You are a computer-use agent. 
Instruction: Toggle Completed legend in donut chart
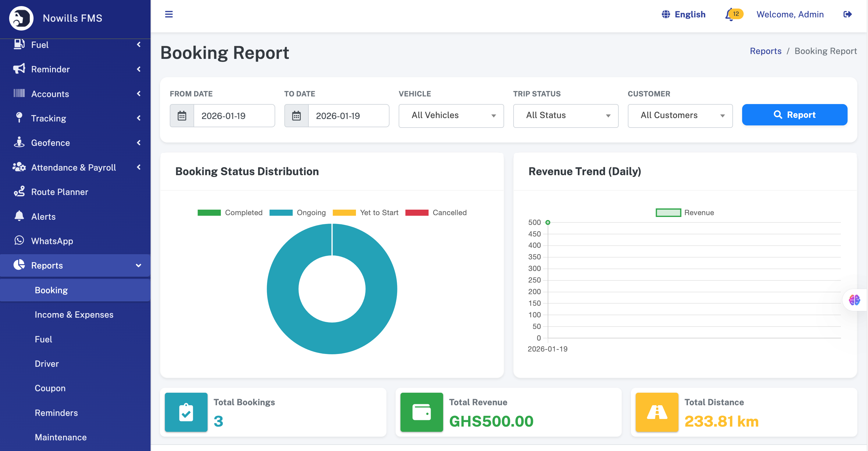pyautogui.click(x=230, y=212)
